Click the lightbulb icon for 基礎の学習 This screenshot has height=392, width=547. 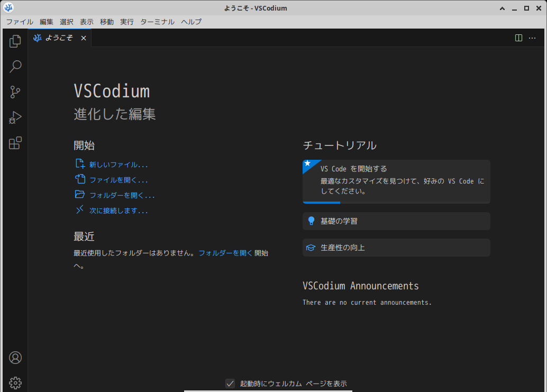pos(311,221)
